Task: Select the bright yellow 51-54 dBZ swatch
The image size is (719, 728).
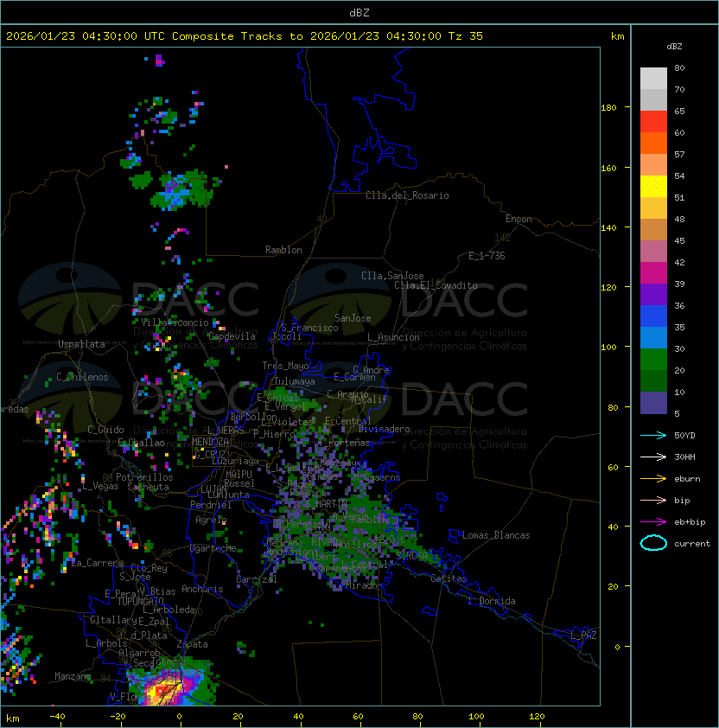Action: [653, 187]
